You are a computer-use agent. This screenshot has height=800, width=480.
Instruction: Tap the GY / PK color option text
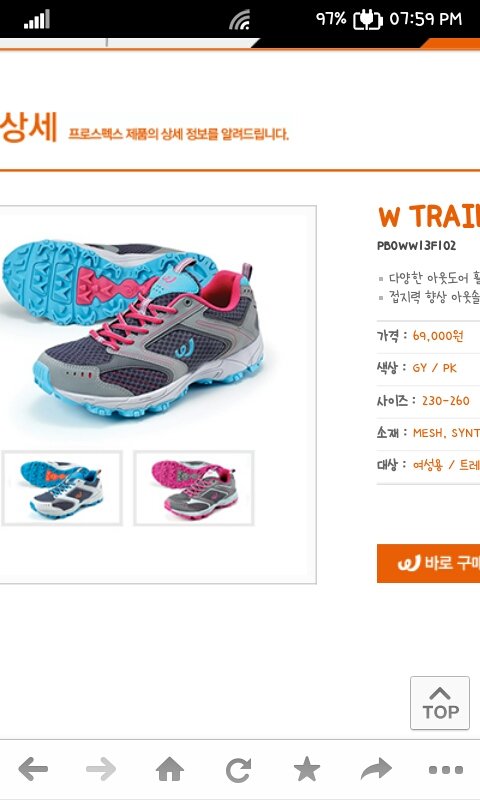(435, 368)
